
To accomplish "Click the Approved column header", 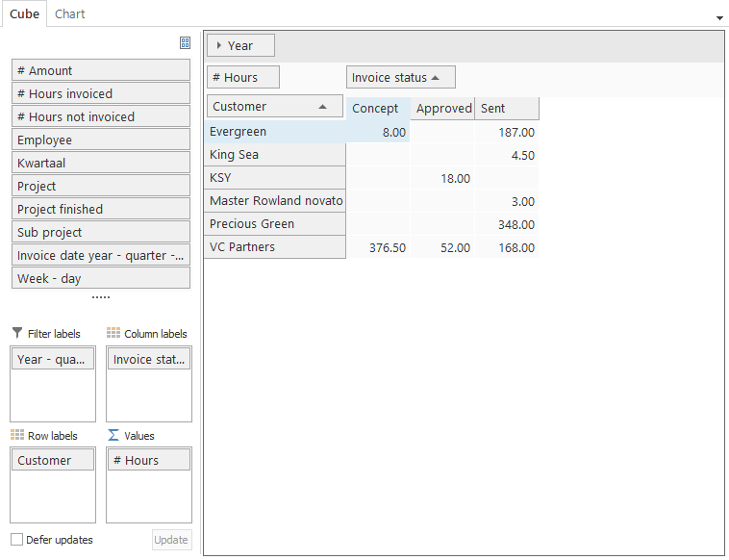I will 443,109.
